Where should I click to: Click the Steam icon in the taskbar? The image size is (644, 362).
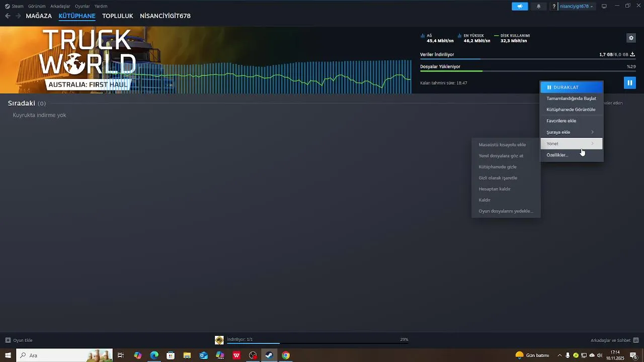coord(269,355)
